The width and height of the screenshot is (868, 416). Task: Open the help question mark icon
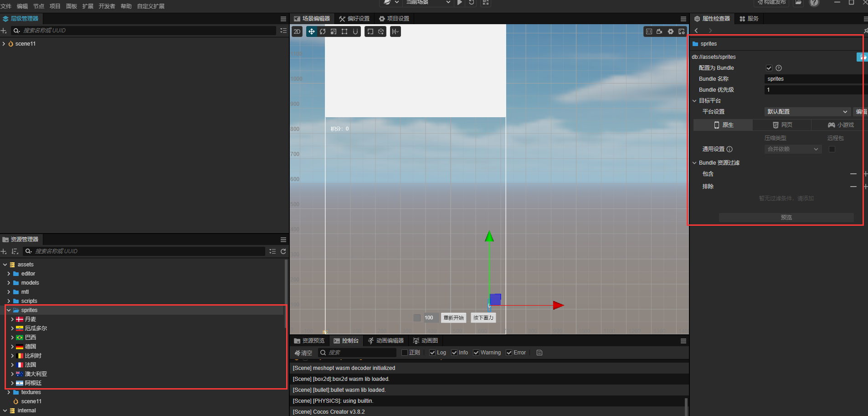(x=814, y=3)
